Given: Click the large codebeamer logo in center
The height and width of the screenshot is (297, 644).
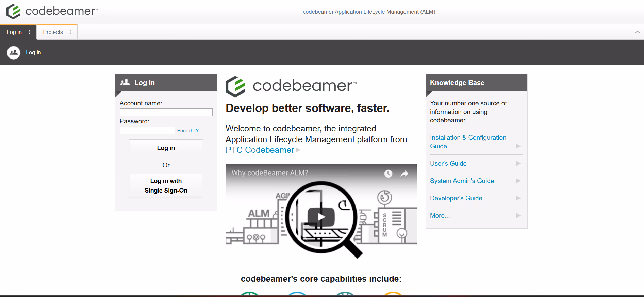Looking at the screenshot, I should tap(291, 86).
